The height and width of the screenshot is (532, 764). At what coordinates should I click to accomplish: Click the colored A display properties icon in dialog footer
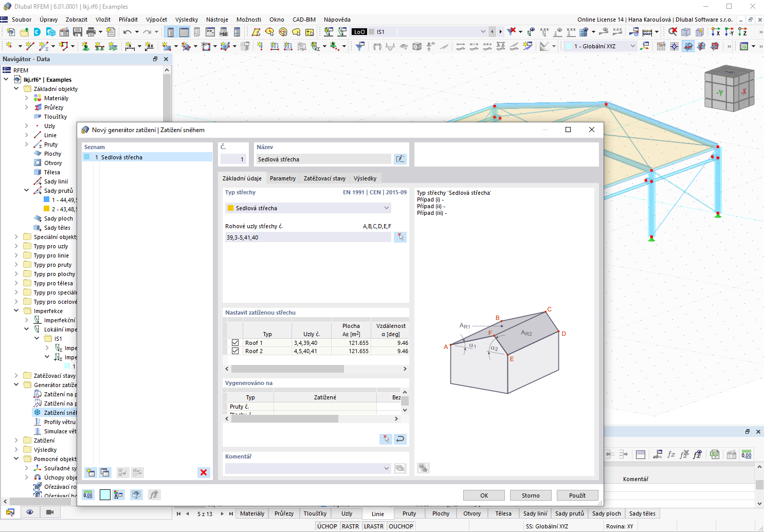click(119, 494)
